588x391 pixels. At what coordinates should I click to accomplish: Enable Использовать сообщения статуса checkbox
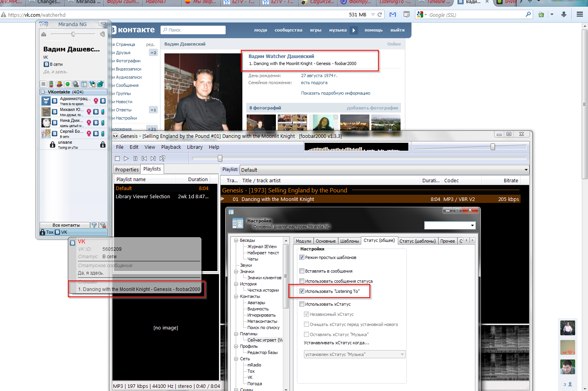pos(302,281)
